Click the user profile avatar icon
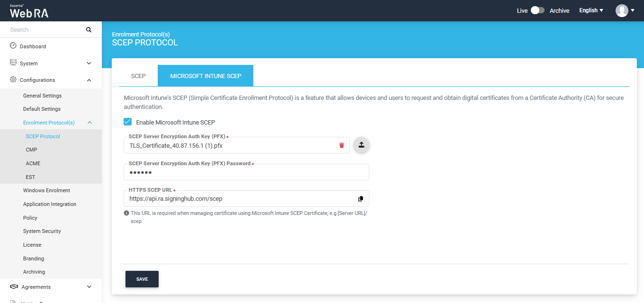644x303 pixels. pyautogui.click(x=622, y=10)
